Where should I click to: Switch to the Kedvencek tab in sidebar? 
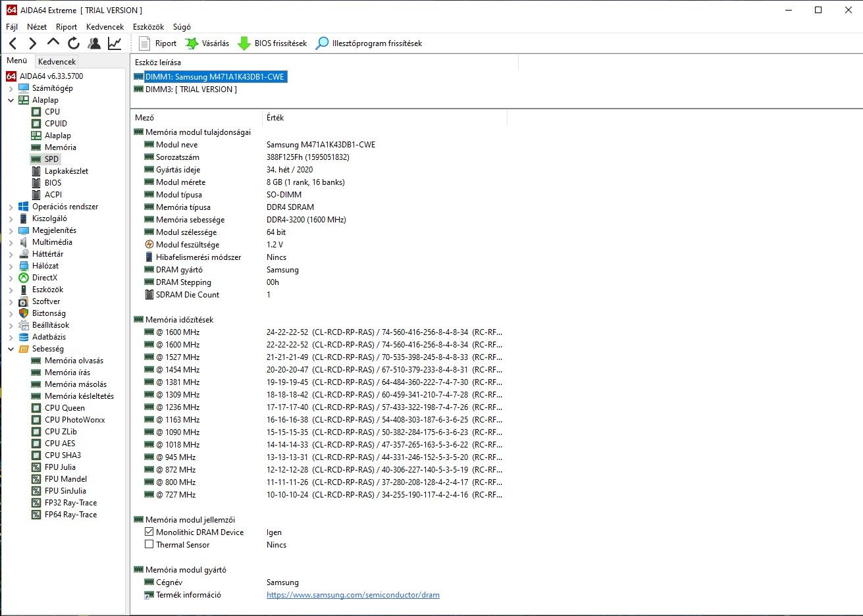tap(57, 61)
